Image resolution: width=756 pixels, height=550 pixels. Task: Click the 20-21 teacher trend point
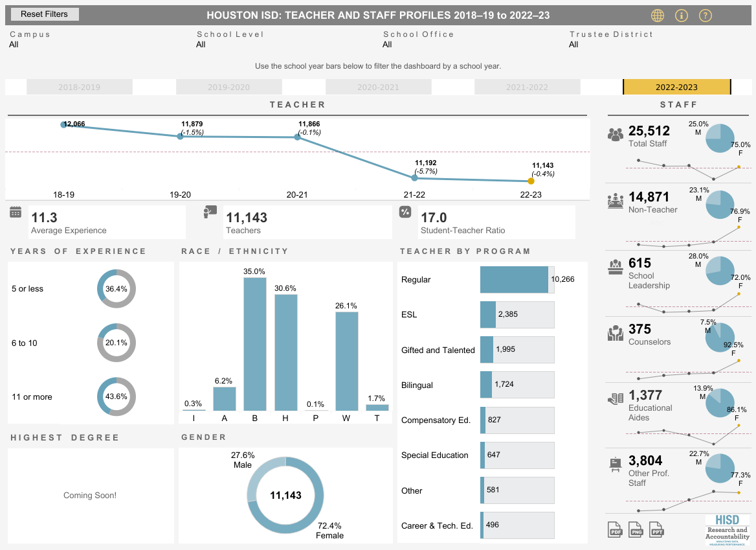tap(298, 137)
